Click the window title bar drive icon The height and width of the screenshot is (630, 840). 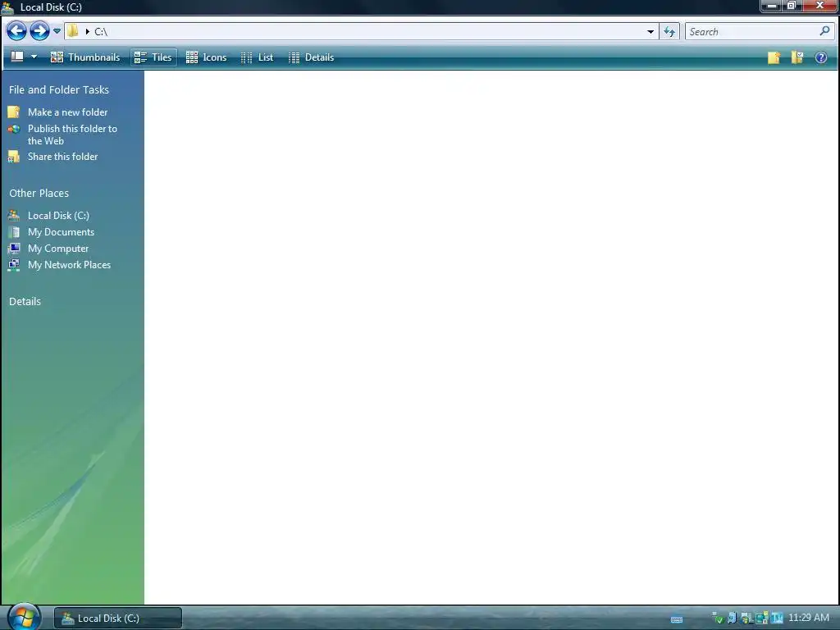(x=7, y=7)
